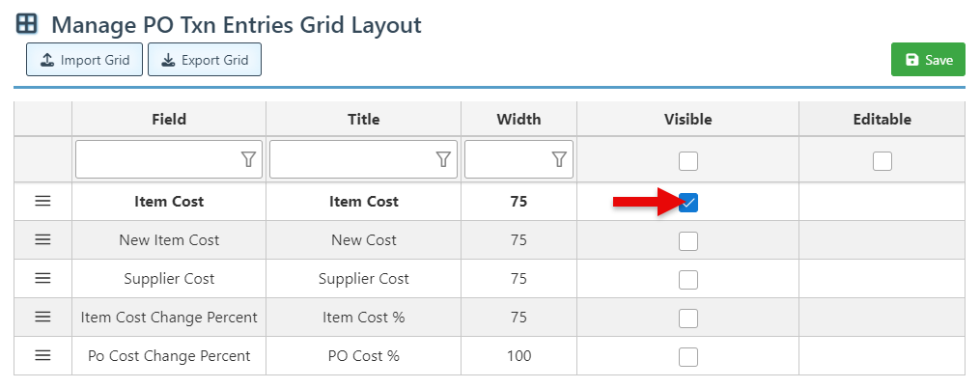Open the Field column filter icon
This screenshot has height=388, width=980.
click(x=248, y=159)
